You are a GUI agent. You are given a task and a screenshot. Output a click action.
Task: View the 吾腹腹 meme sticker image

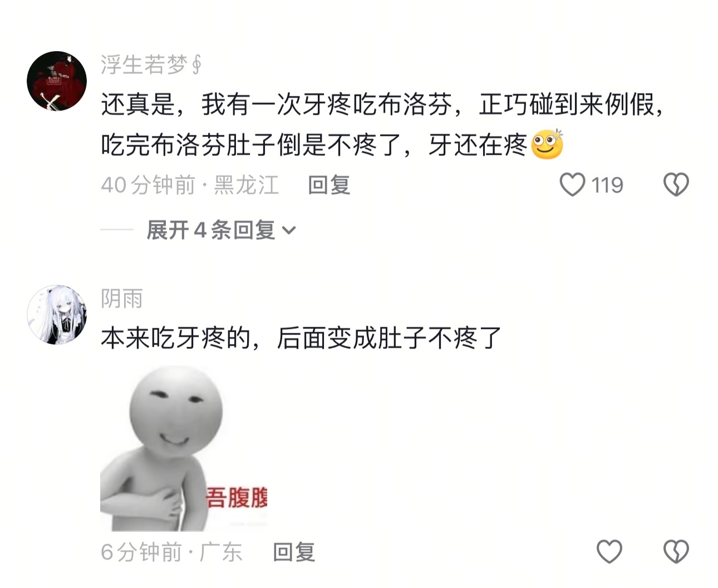pyautogui.click(x=184, y=448)
